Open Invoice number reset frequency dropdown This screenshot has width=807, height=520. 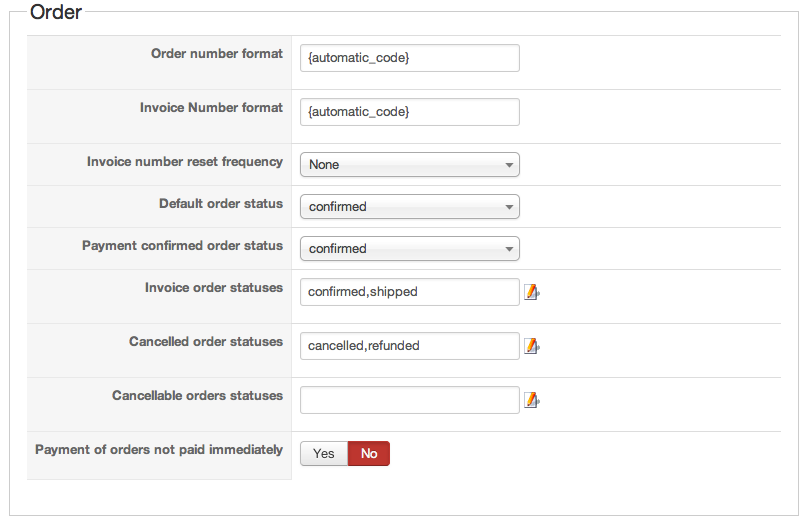[x=410, y=165]
